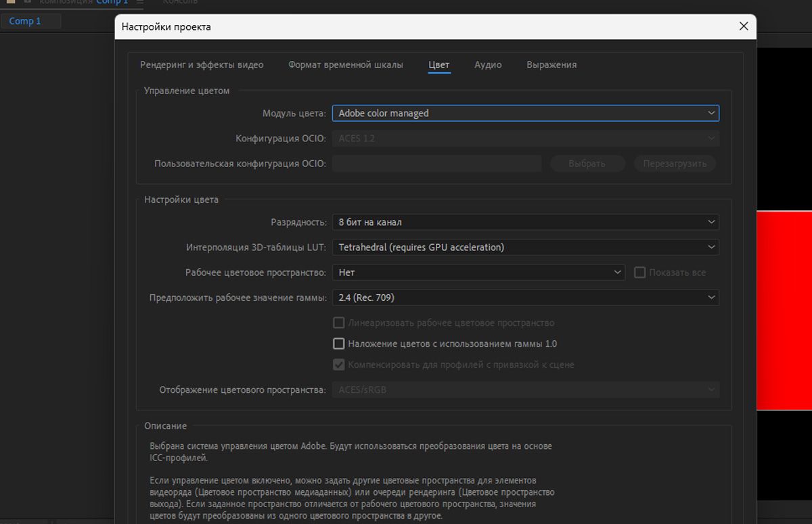
Task: Click the Модуль цвета label
Action: coord(294,114)
